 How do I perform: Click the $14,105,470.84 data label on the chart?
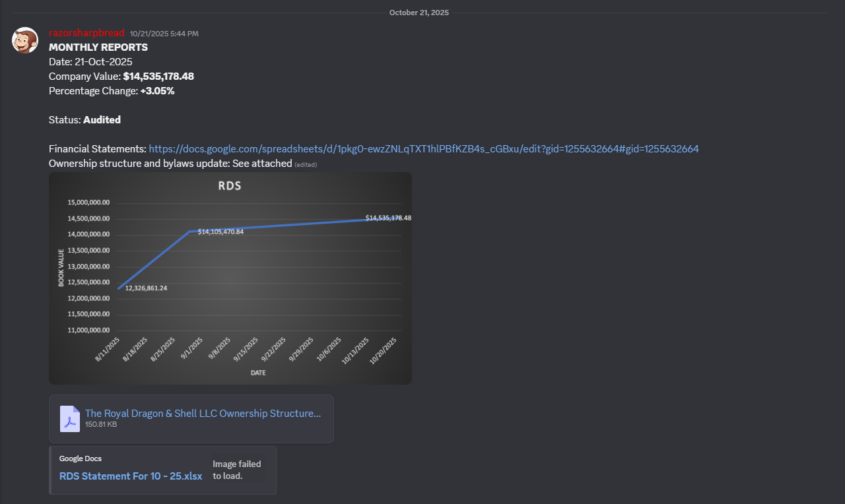click(x=220, y=232)
